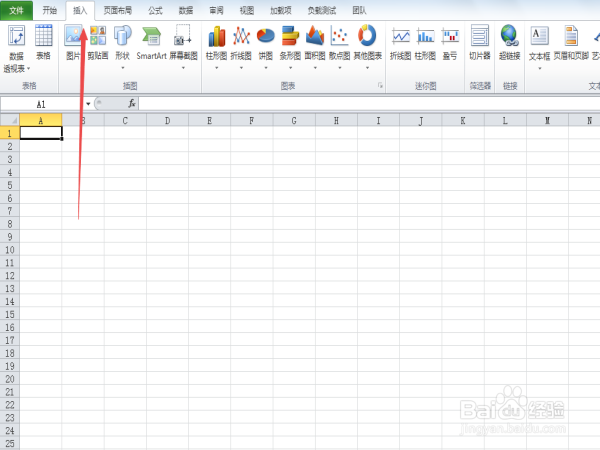The width and height of the screenshot is (600, 450).
Task: Switch to the View (视图) tab
Action: pos(247,10)
